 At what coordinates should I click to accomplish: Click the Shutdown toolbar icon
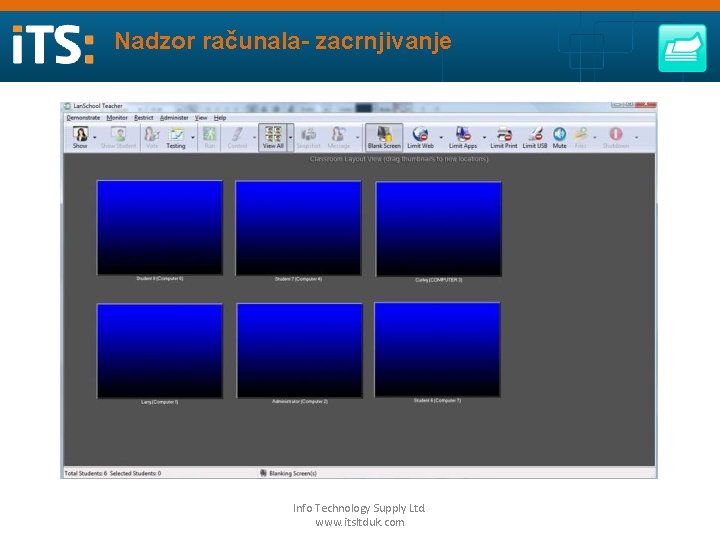616,137
